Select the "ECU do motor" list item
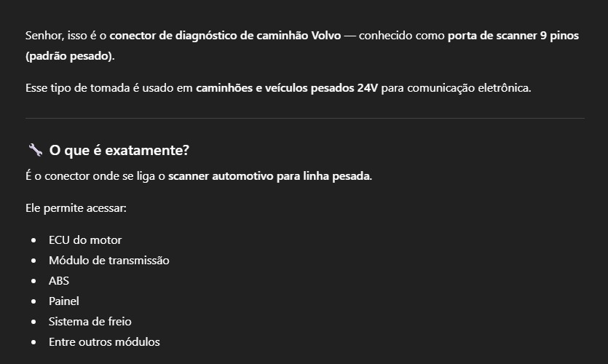 pos(85,240)
